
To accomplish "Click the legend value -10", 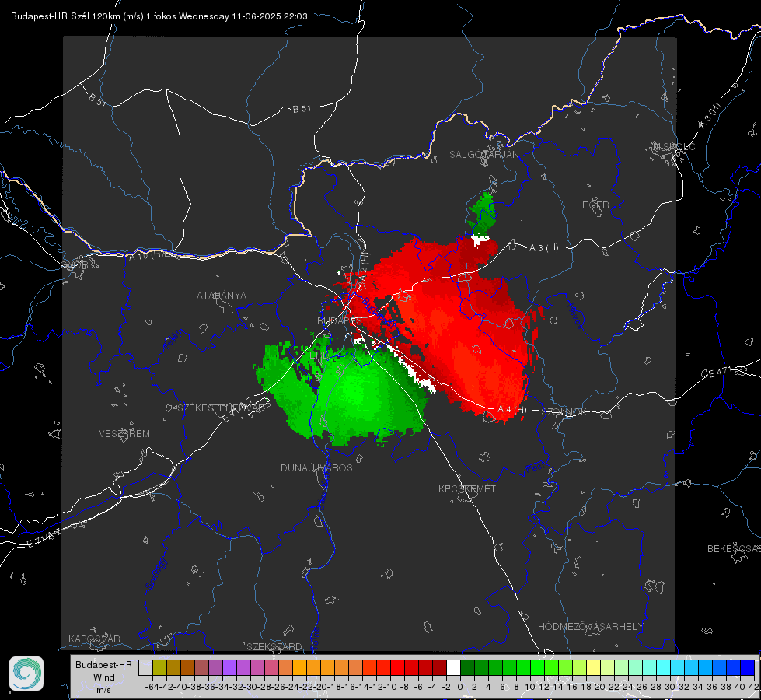I will pos(389,687).
